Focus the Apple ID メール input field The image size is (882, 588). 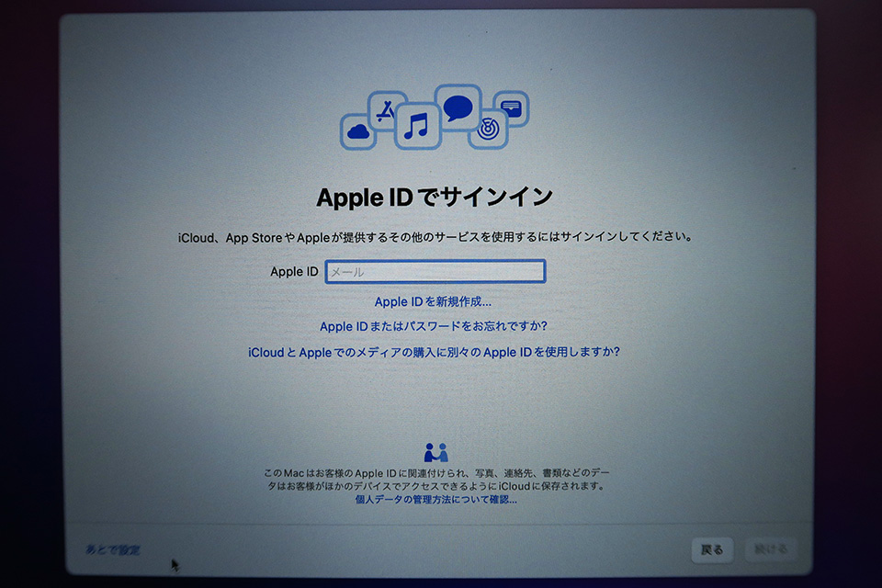(435, 272)
